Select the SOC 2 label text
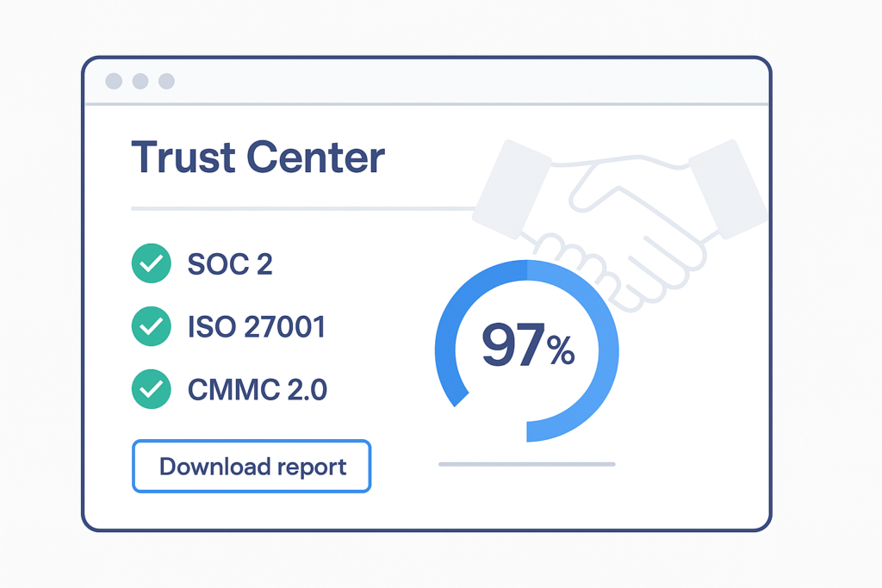 [x=230, y=263]
